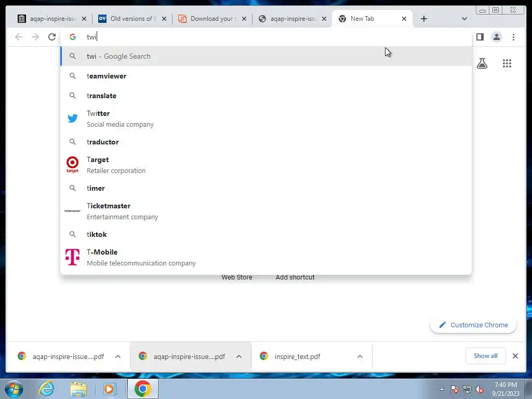Open the Google apps grid
532x399 pixels.
pos(507,63)
